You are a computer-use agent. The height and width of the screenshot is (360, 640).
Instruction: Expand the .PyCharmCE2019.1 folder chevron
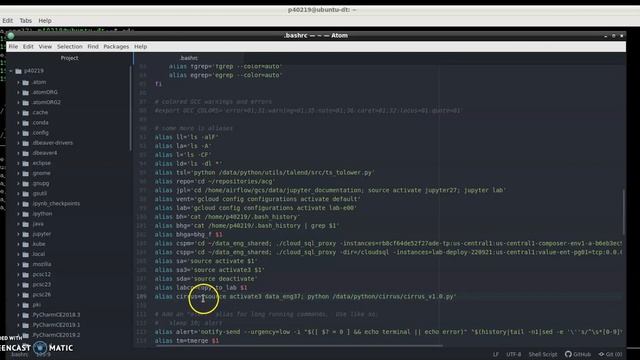pyautogui.click(x=18, y=325)
